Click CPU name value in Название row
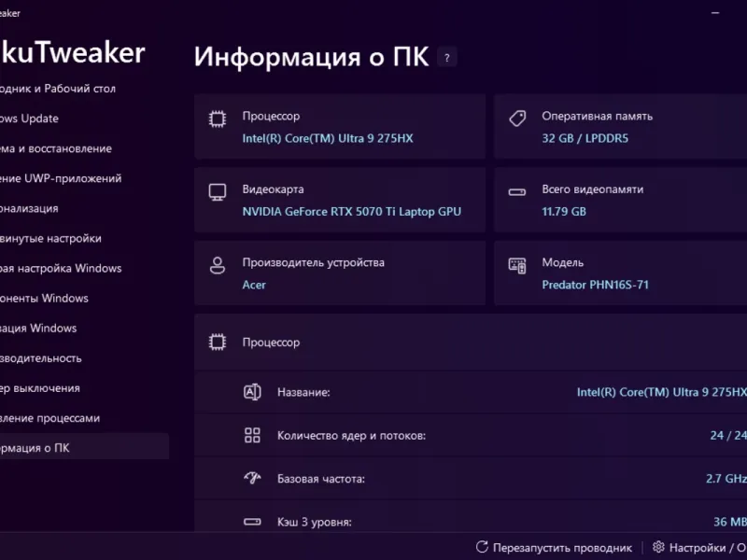Screen dimensions: 747x560 (662, 392)
